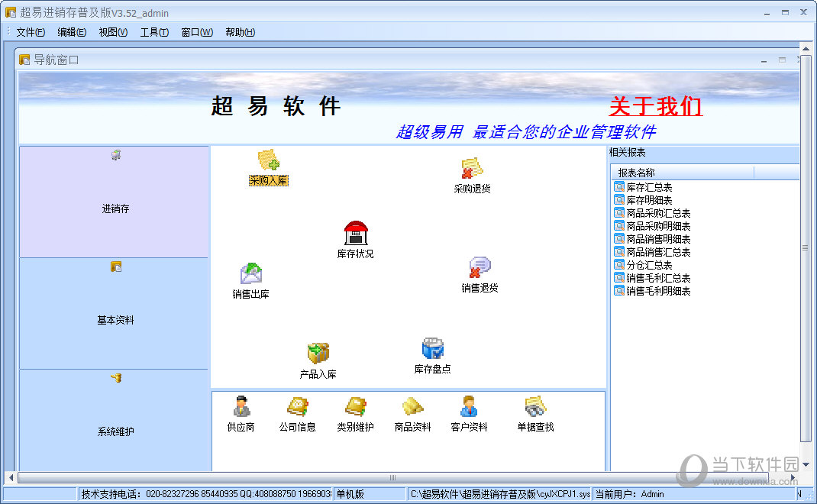
Task: Open the 公司信息 company info icon
Action: (298, 406)
